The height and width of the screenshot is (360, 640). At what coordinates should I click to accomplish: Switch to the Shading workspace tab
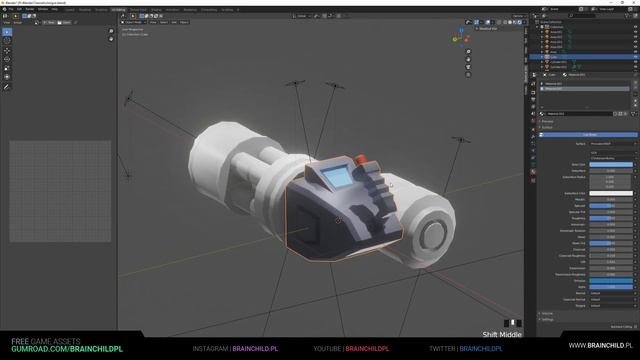tap(156, 9)
